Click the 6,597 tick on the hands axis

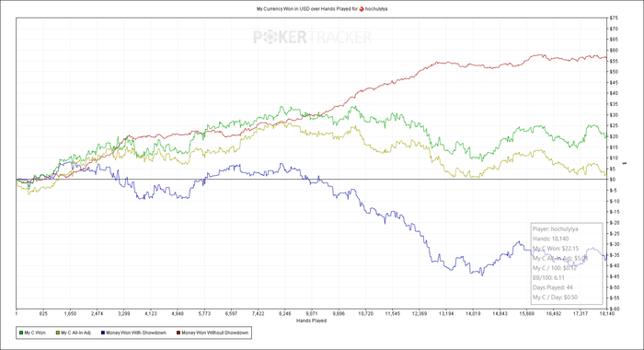point(231,314)
